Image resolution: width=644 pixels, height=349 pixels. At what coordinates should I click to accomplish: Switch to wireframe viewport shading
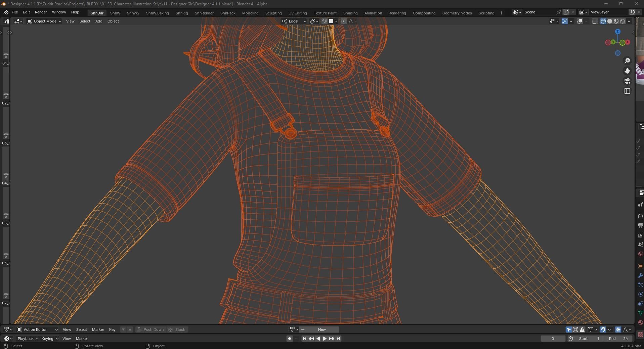tap(603, 21)
